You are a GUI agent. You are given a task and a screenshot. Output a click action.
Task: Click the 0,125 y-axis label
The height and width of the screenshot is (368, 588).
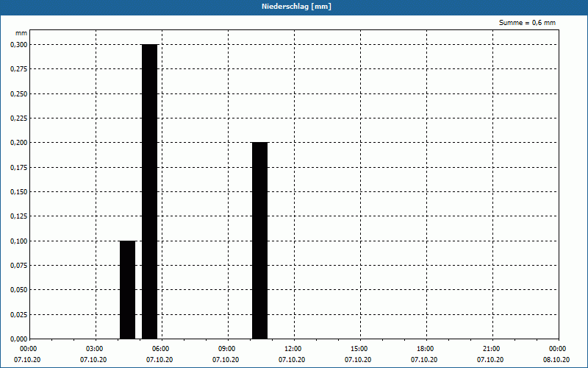click(18, 216)
